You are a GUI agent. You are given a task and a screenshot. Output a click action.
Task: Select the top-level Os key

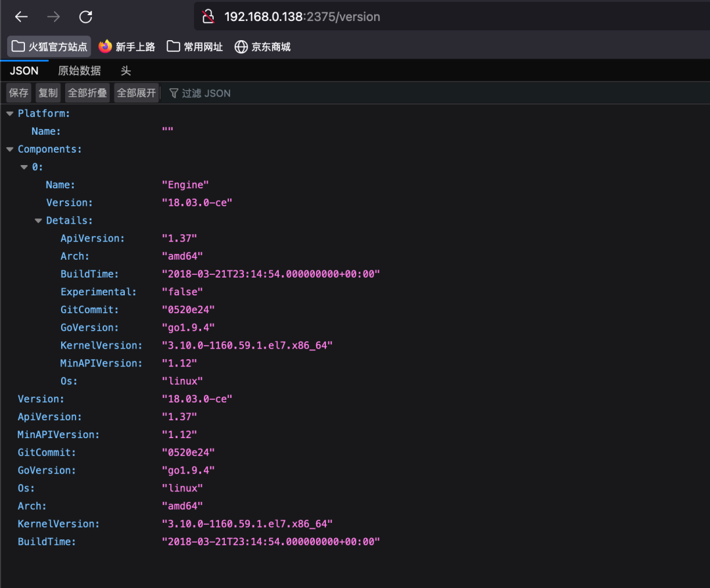pyautogui.click(x=26, y=488)
